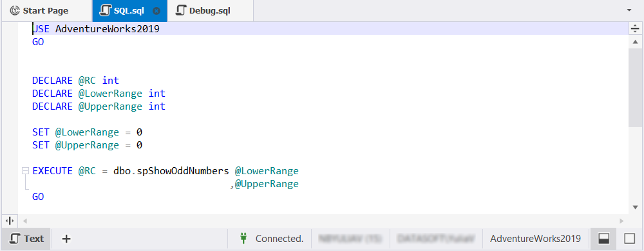Screen dimensions: 644x251
Task: Open the document tabs list dropdown
Action: point(629,10)
